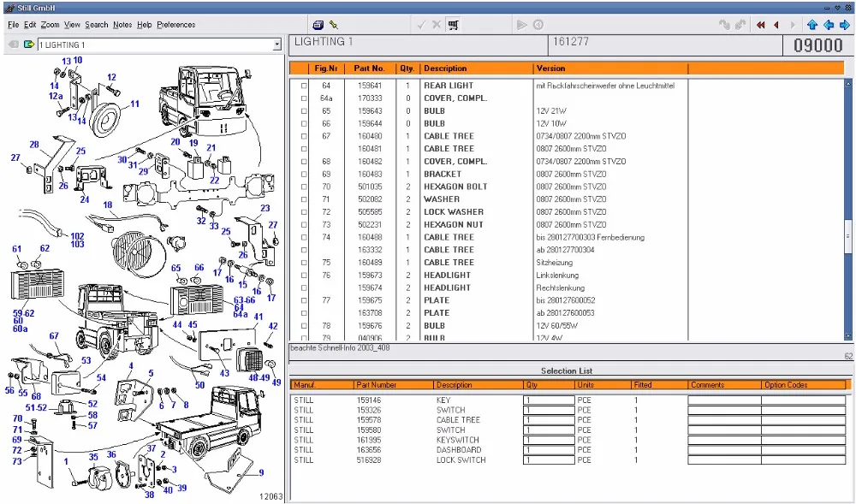Open the Notes menu

tap(122, 25)
